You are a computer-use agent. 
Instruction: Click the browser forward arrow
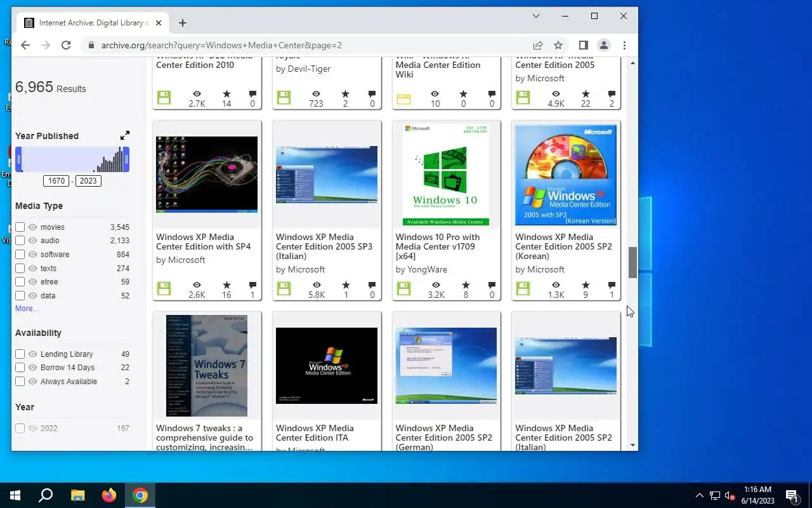coord(46,45)
